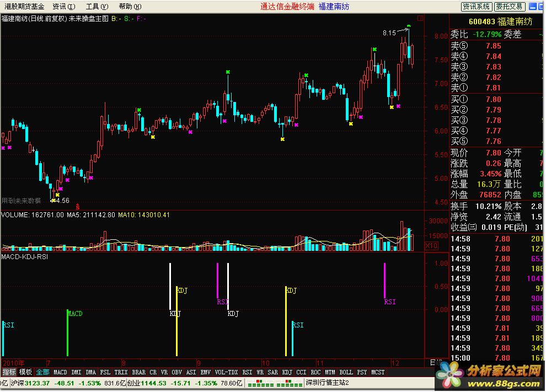Click the 委托交易 button

tap(509, 6)
